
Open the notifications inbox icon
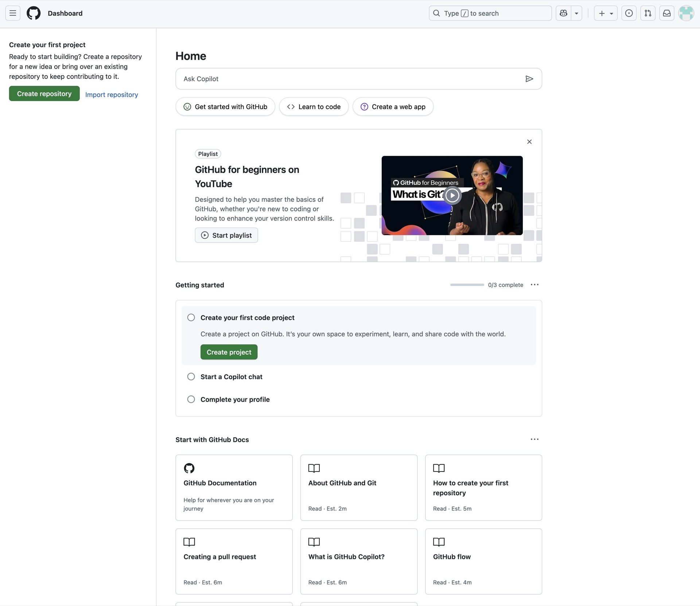tap(666, 13)
